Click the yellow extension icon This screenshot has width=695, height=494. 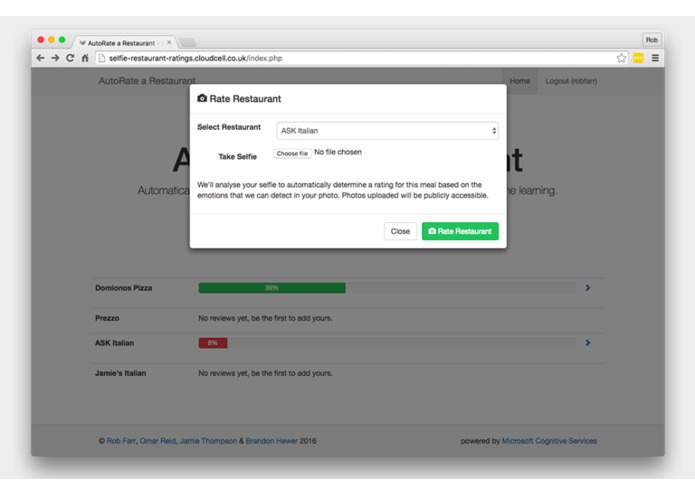point(638,58)
